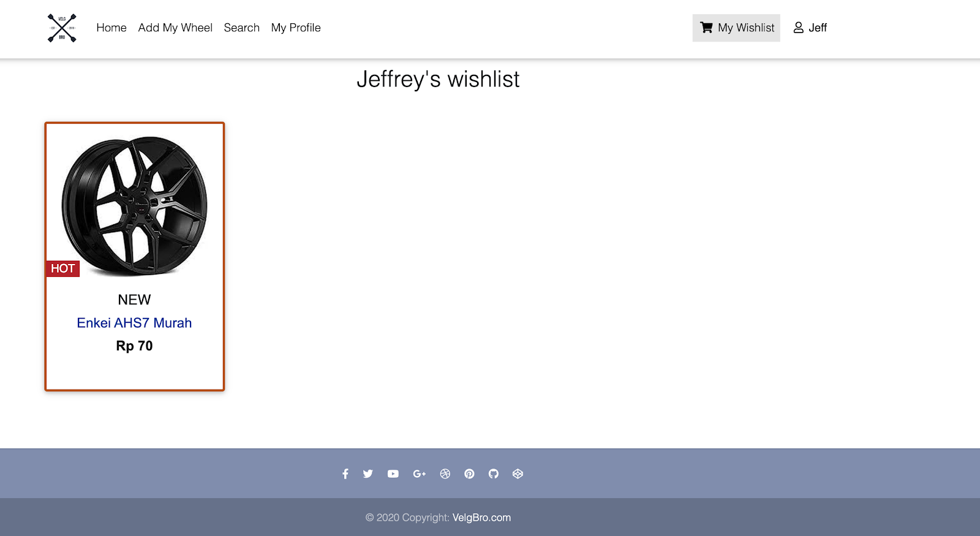Viewport: 980px width, 536px height.
Task: Open the Google Plus social link
Action: [420, 474]
